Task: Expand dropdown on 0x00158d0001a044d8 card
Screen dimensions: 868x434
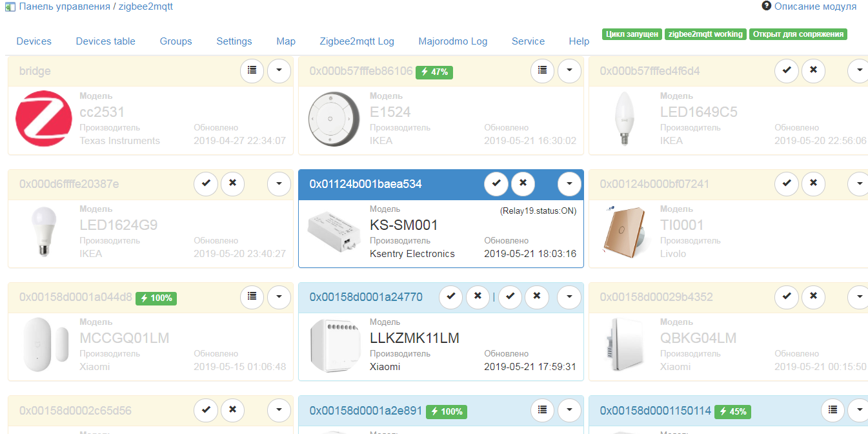Action: click(279, 296)
